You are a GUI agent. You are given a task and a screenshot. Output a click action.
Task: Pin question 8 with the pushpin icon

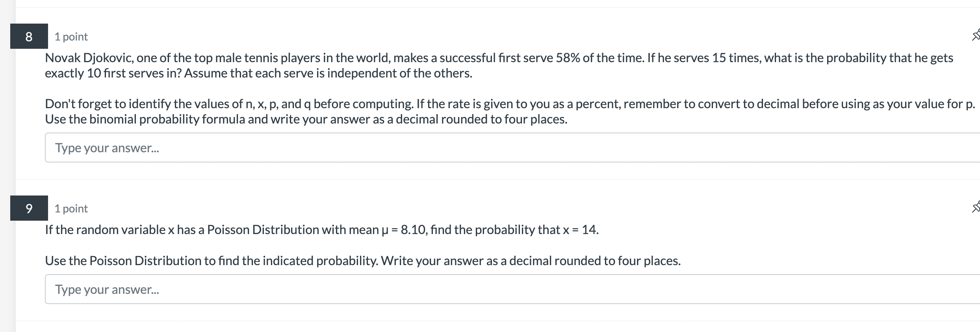[x=976, y=35]
